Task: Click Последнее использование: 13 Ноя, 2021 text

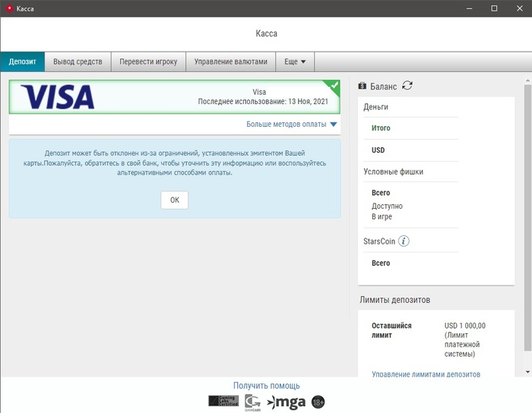Action: pyautogui.click(x=263, y=101)
